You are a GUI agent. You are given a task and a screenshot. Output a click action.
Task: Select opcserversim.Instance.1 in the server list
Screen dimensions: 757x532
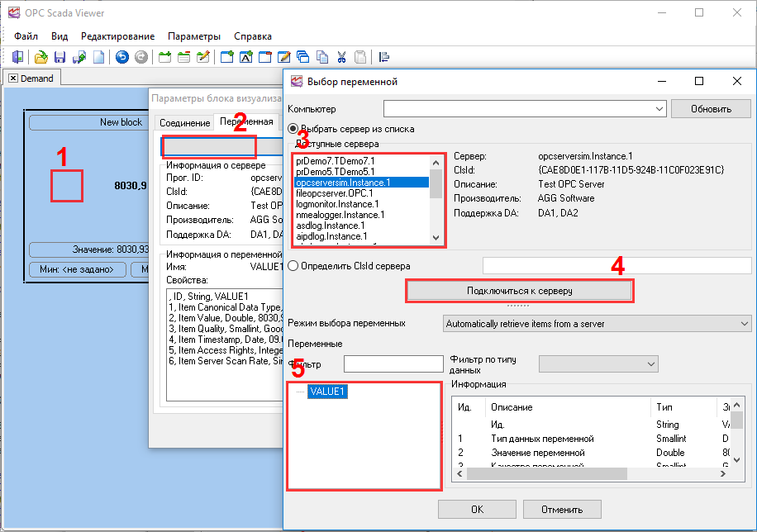[x=362, y=183]
